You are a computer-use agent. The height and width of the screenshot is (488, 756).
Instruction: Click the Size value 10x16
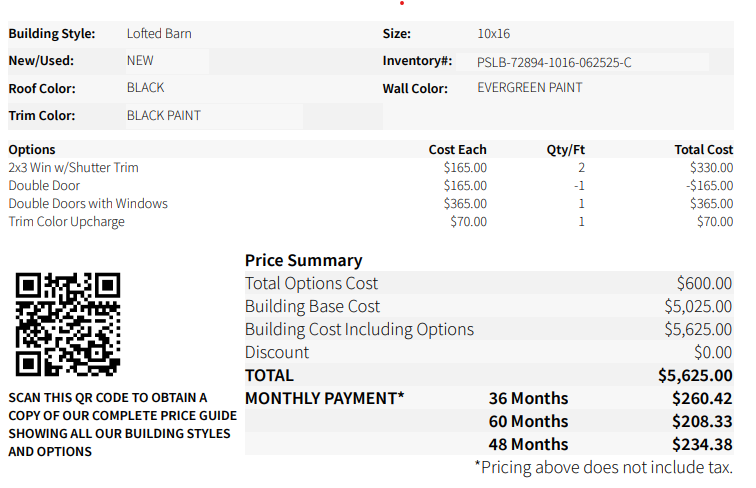point(493,34)
